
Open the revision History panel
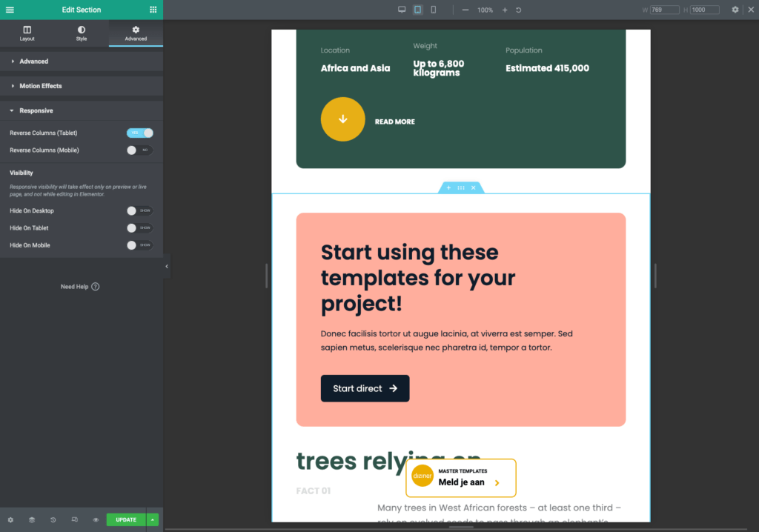point(53,519)
